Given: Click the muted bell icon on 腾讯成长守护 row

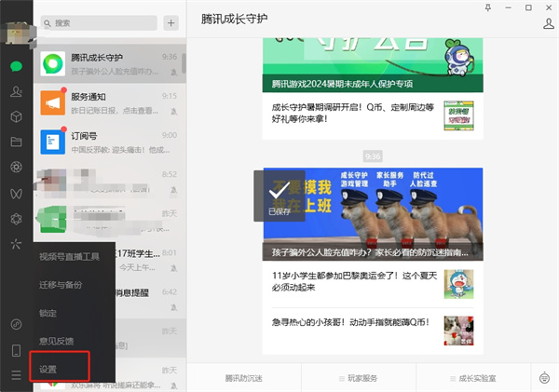Looking at the screenshot, I should pyautogui.click(x=174, y=73).
